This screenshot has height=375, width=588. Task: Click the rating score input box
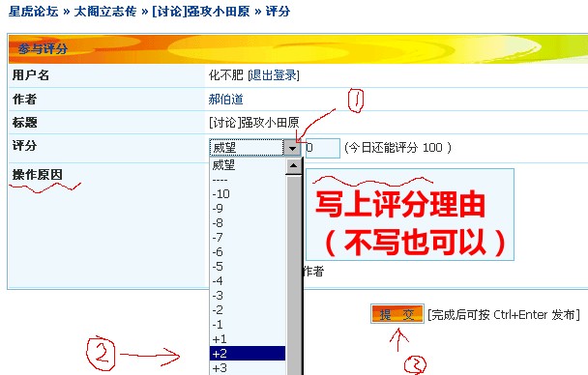(322, 148)
